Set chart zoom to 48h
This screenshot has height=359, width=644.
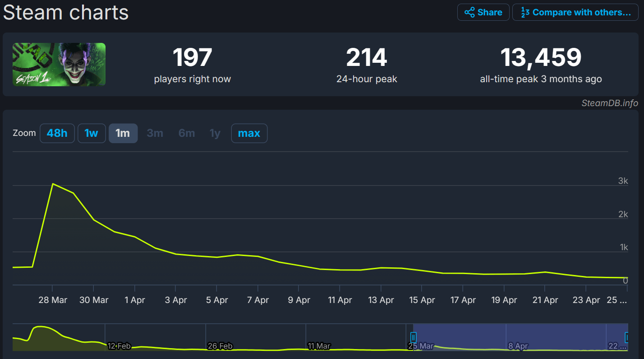tap(57, 133)
